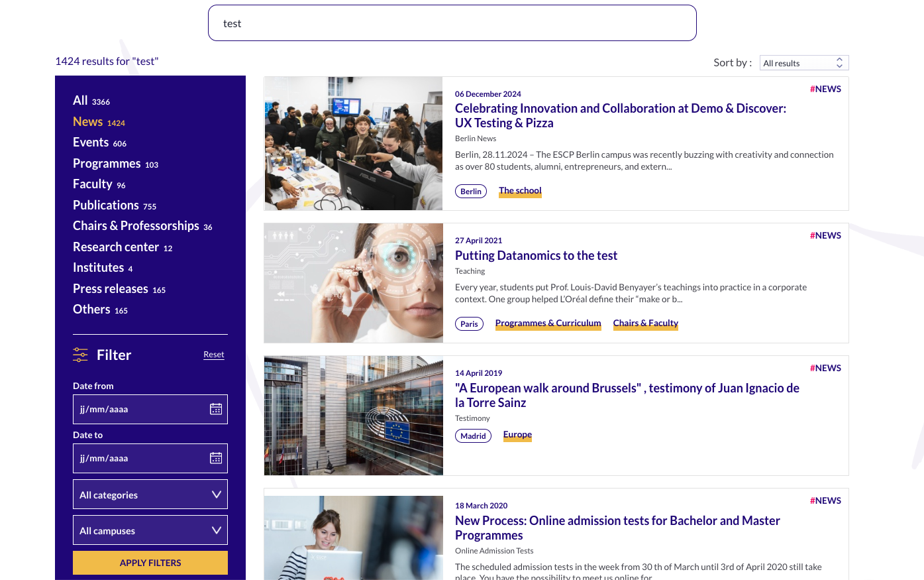Open A European walk around Brussels article
The image size is (924, 580).
[x=627, y=395]
